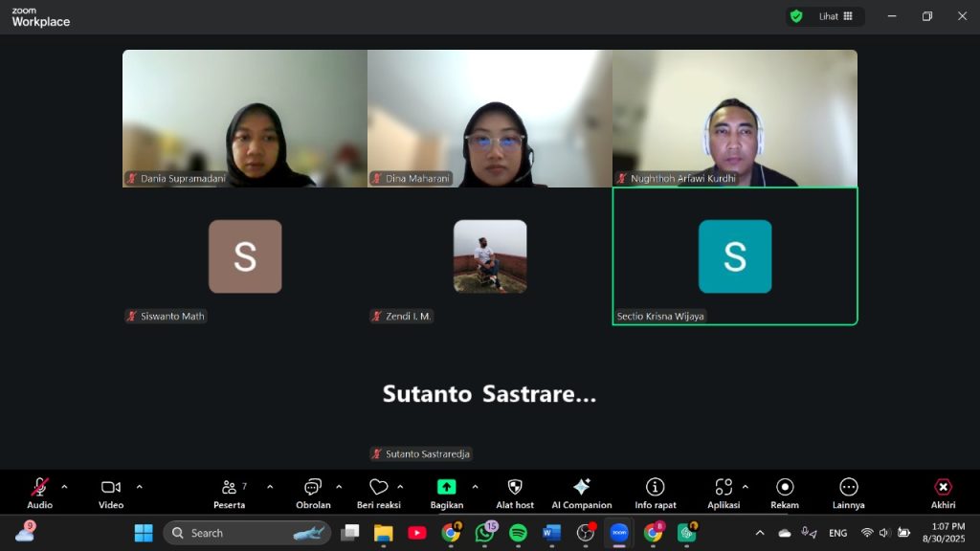Expand the Bagikan share options arrow

tap(475, 487)
